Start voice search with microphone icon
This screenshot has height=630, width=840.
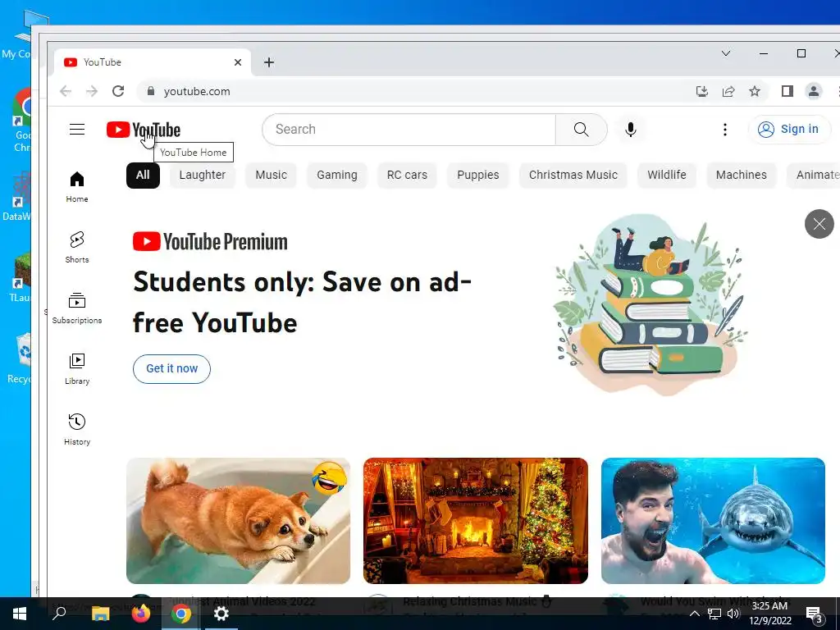631,129
